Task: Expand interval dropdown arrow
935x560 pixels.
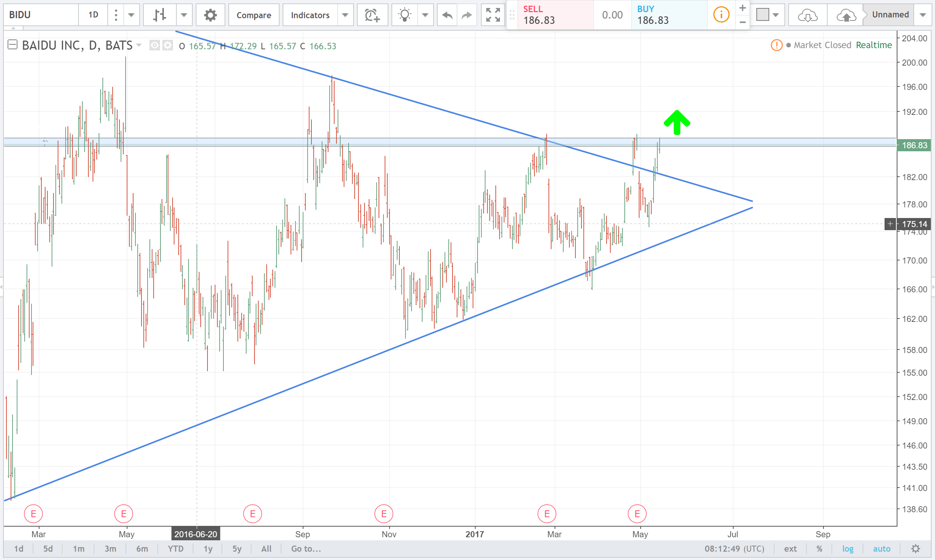Action: pyautogui.click(x=131, y=15)
